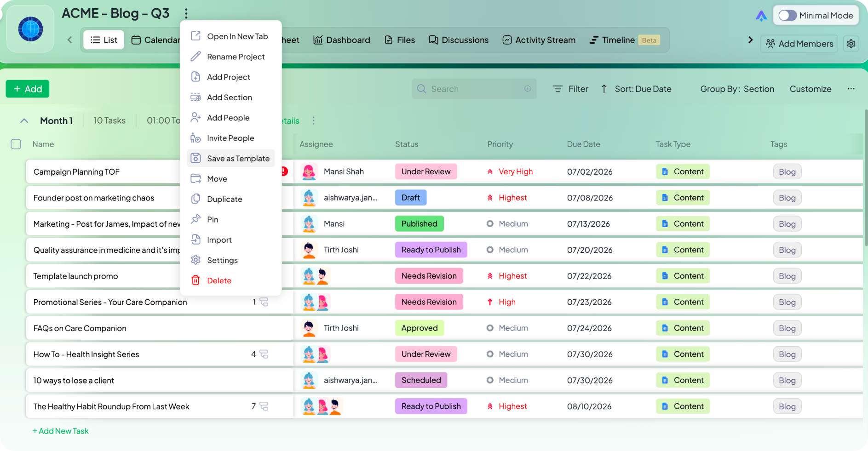Click the Calendar view tab

coord(156,40)
